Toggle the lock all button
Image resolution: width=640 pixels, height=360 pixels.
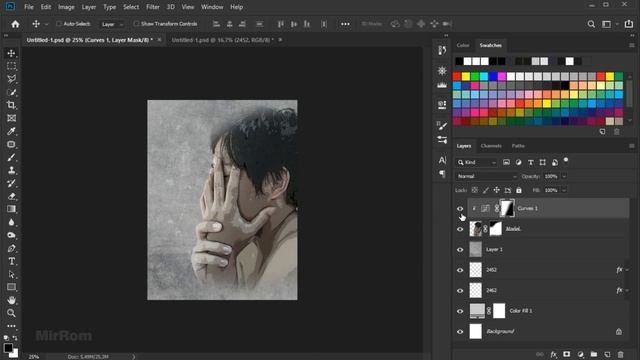coord(519,190)
